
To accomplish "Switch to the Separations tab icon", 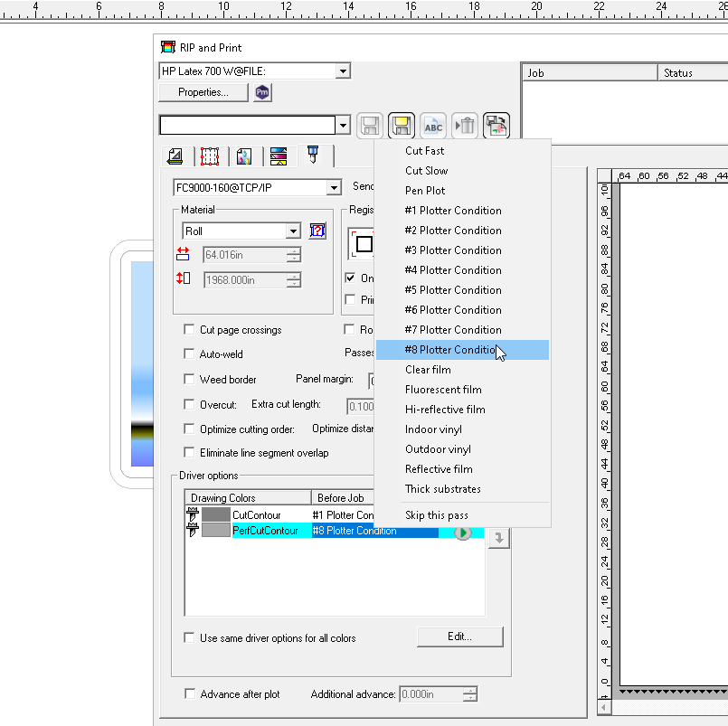I will coord(279,156).
